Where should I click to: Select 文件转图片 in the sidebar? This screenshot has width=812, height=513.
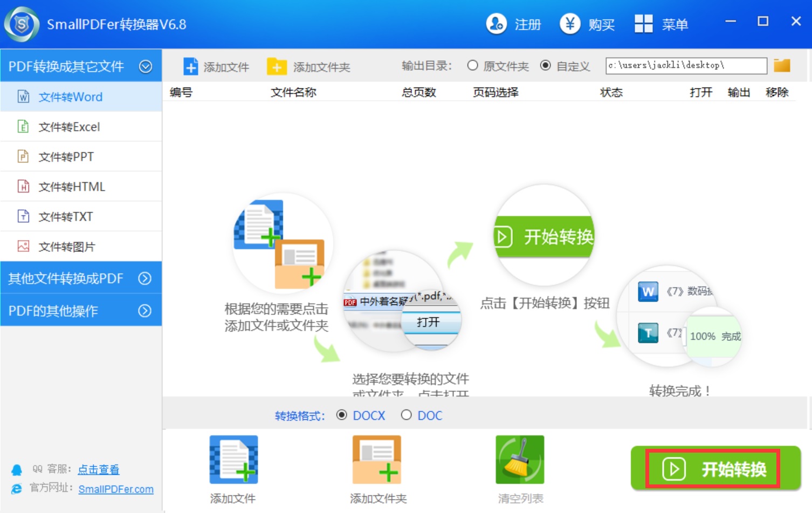click(x=81, y=247)
